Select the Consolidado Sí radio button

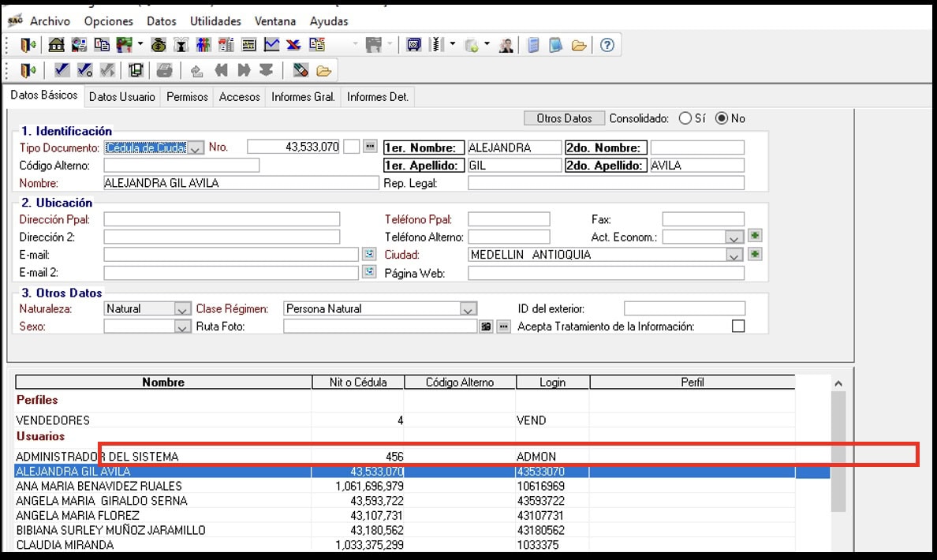click(685, 118)
